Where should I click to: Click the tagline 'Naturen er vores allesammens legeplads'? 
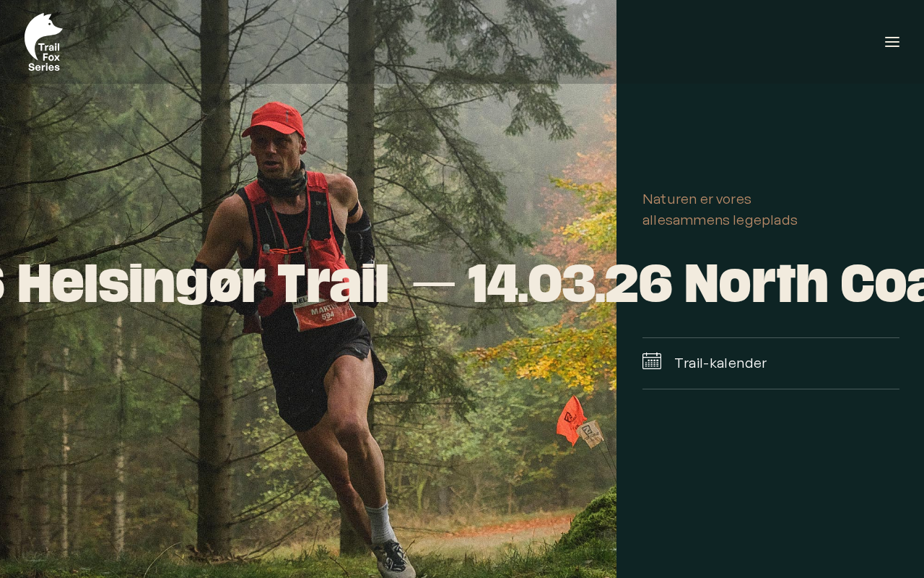pos(720,210)
